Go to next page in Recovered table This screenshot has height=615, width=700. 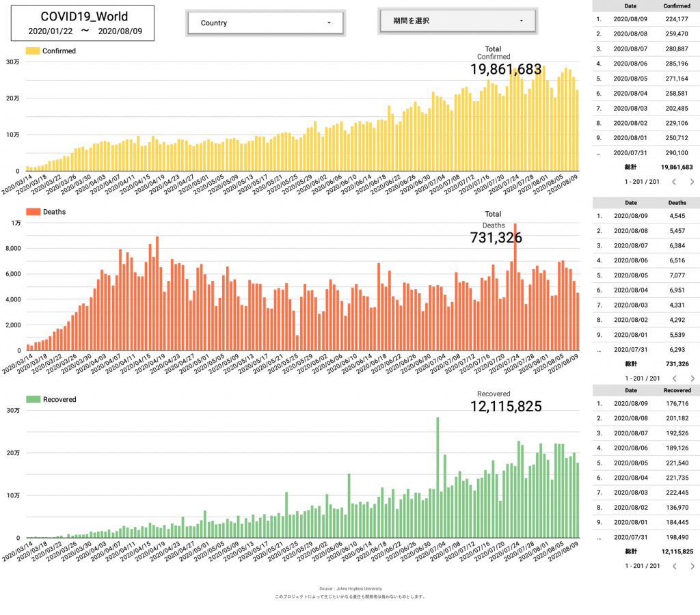click(x=692, y=566)
